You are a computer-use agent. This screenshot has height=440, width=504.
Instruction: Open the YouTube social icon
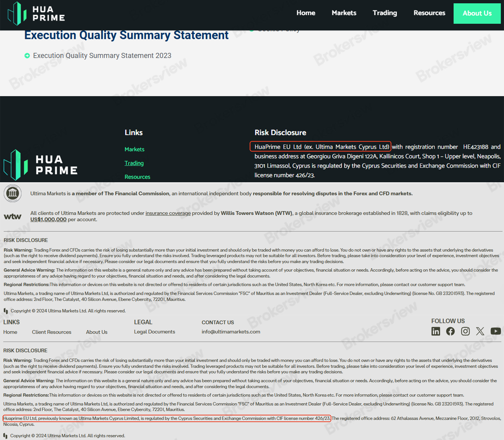495,331
